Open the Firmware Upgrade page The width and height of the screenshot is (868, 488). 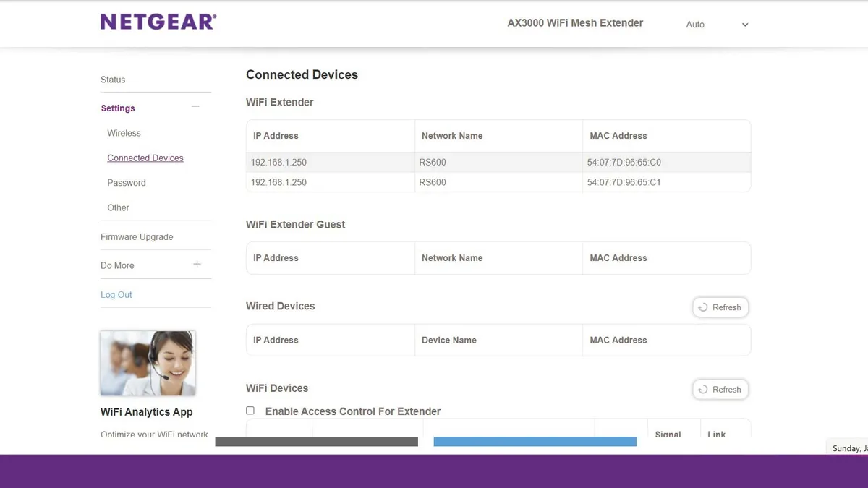click(137, 236)
